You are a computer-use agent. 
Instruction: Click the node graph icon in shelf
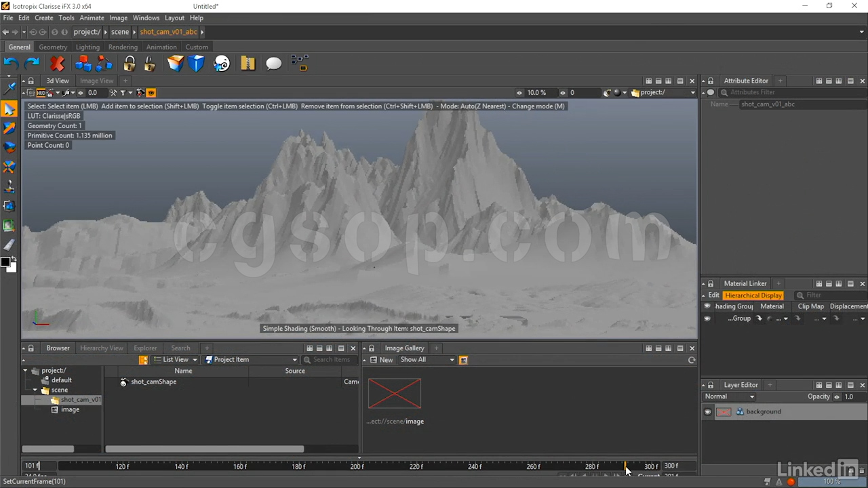(299, 64)
